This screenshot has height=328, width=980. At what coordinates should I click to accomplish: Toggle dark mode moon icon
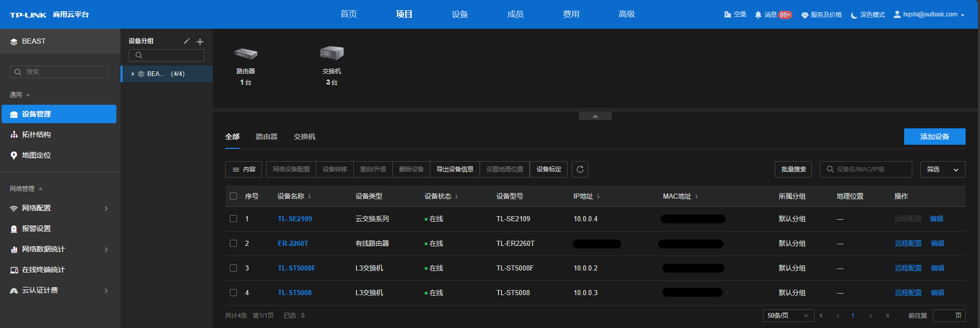tap(854, 15)
